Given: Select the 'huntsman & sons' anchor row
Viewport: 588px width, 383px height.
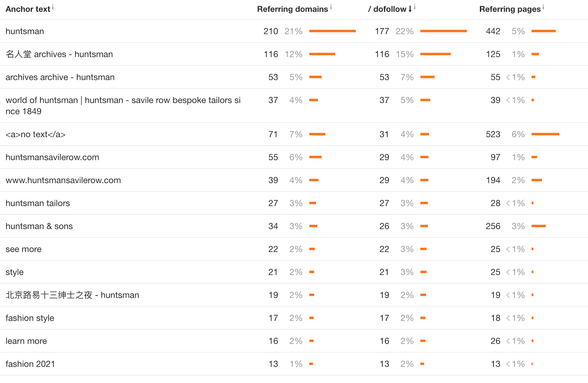Looking at the screenshot, I should coord(39,226).
